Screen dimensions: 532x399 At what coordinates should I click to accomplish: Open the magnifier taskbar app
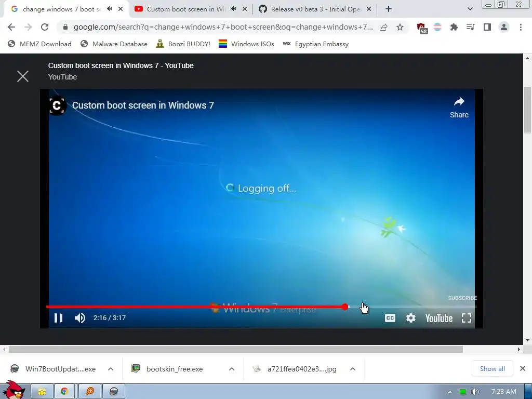89,392
